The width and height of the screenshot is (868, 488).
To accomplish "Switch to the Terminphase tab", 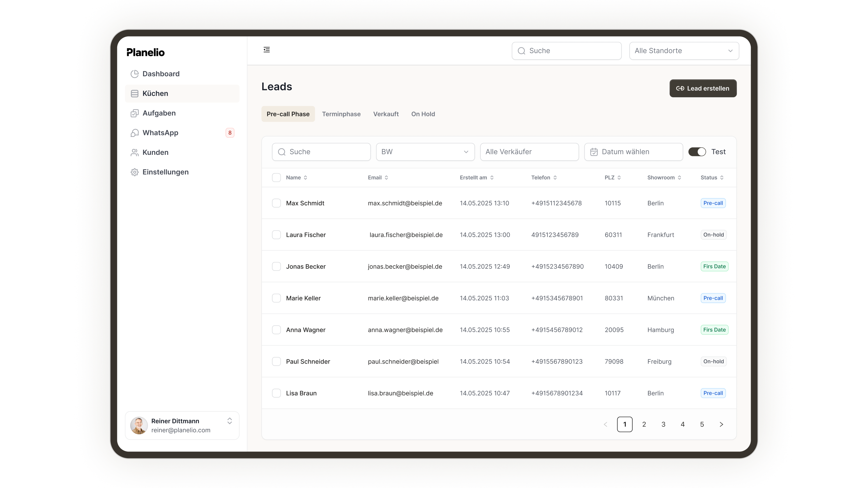I will coord(341,114).
